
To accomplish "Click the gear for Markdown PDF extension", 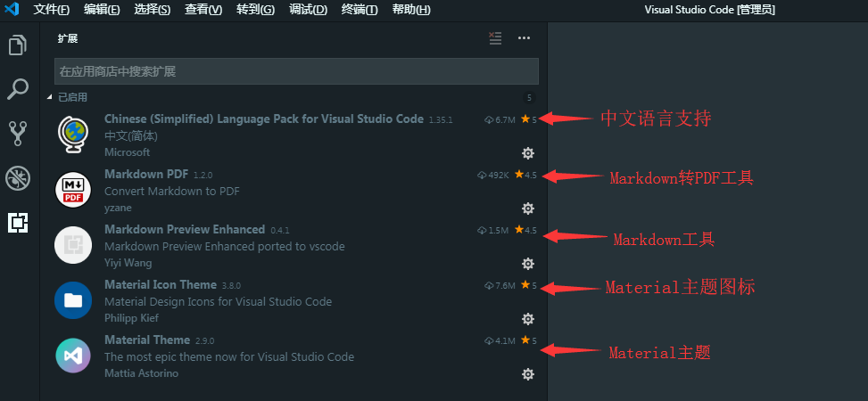I will (528, 209).
